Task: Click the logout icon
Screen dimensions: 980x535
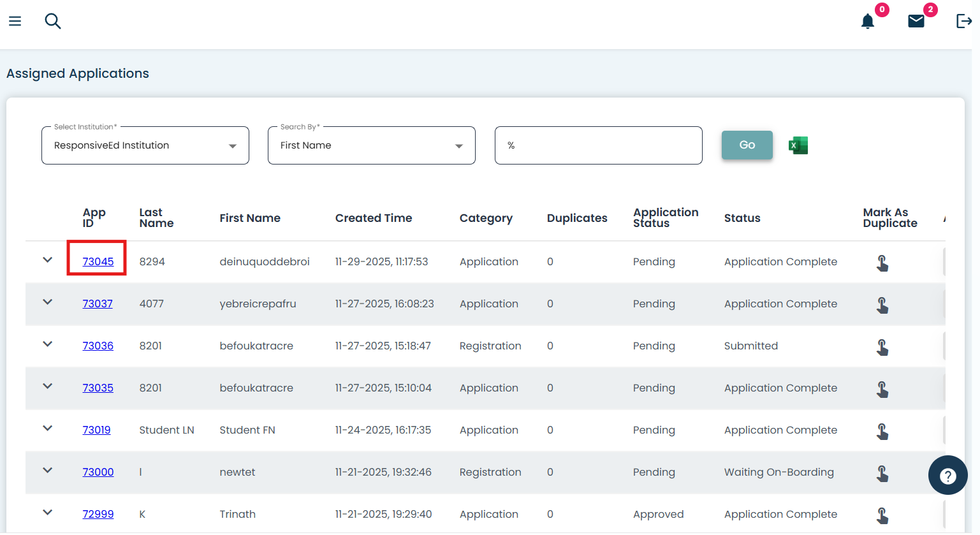Action: [x=963, y=21]
